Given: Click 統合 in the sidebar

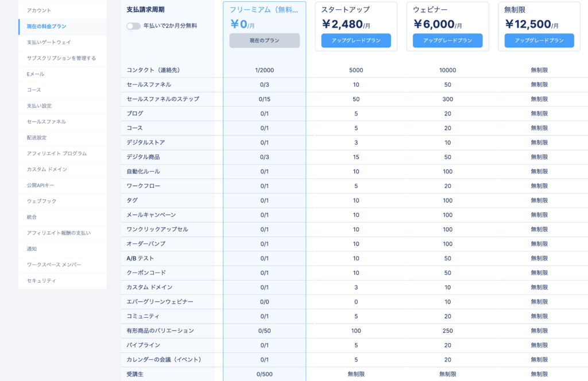Looking at the screenshot, I should pyautogui.click(x=32, y=217).
